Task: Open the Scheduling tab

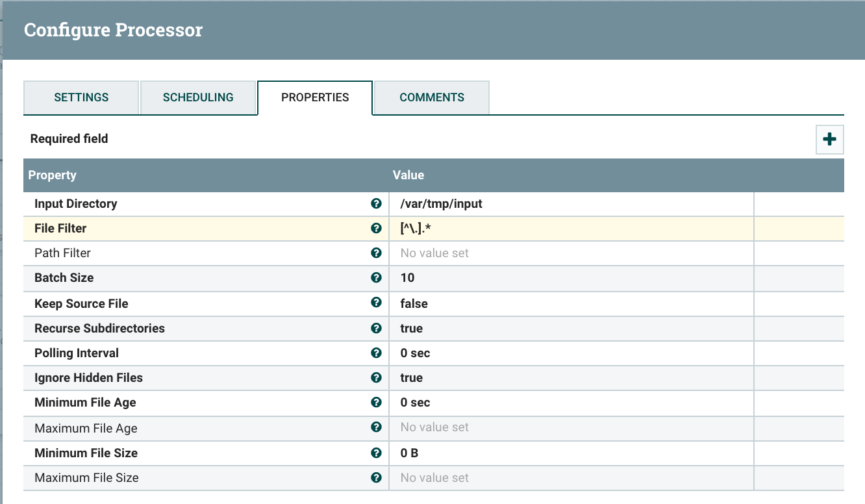Action: click(198, 97)
